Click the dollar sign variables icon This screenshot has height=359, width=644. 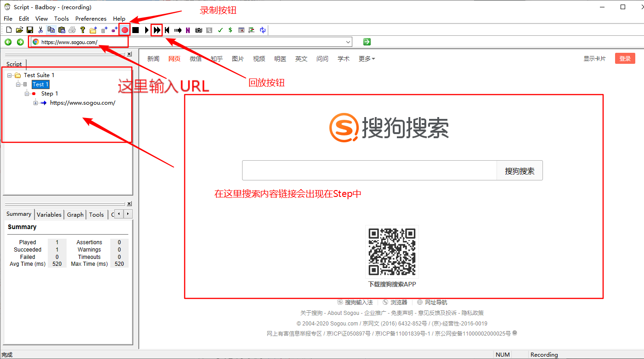230,30
